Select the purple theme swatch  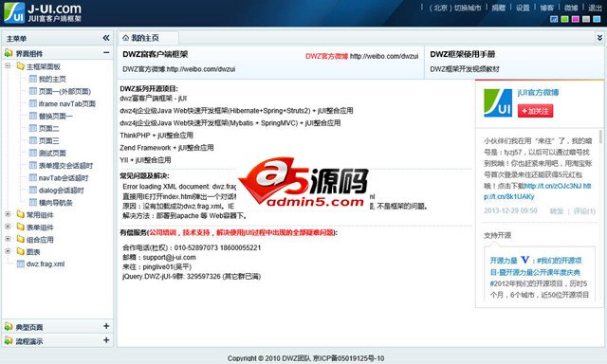(576, 19)
